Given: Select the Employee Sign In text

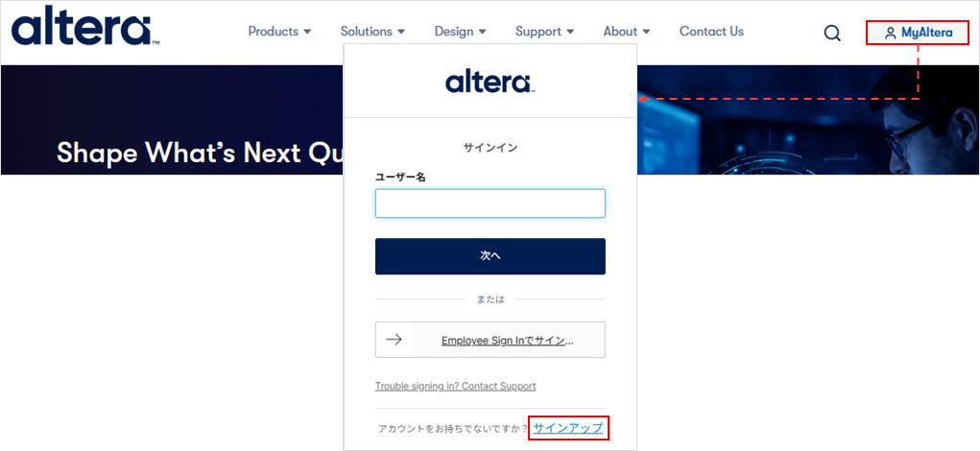Looking at the screenshot, I should [507, 341].
